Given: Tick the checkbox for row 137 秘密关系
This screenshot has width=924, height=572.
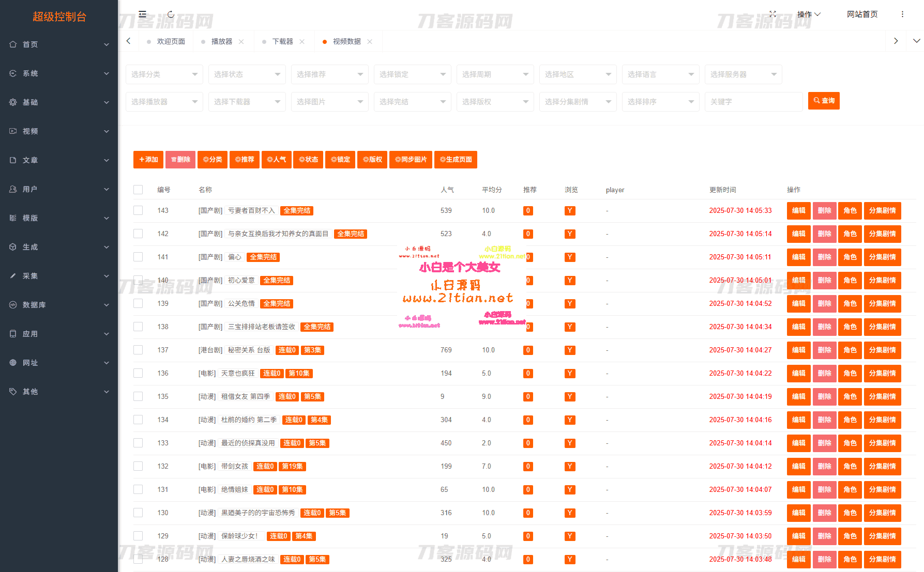Looking at the screenshot, I should [138, 350].
